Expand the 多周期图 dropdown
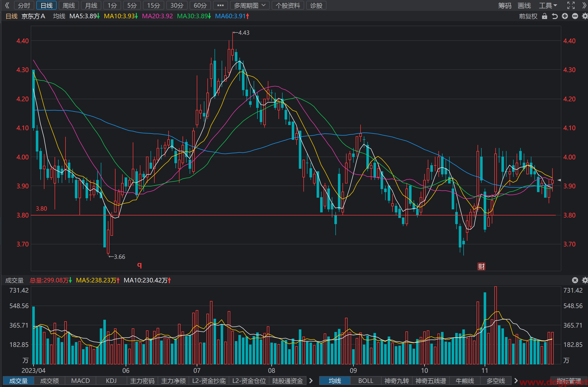 250,5
